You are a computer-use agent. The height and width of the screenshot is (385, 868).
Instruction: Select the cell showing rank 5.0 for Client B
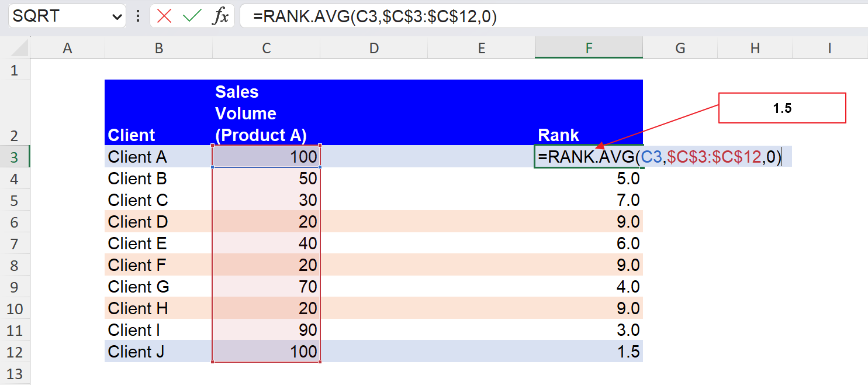588,178
